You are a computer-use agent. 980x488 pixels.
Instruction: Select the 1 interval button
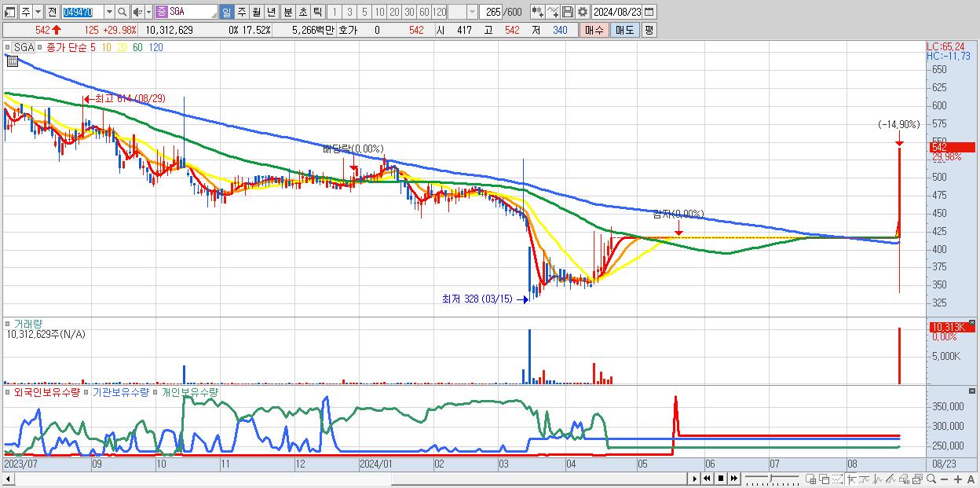coord(334,12)
